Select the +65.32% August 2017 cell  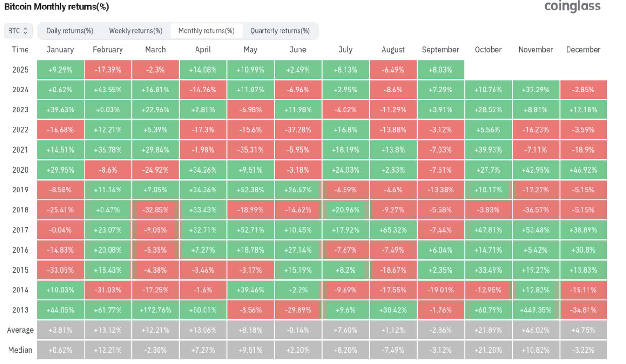(x=393, y=230)
